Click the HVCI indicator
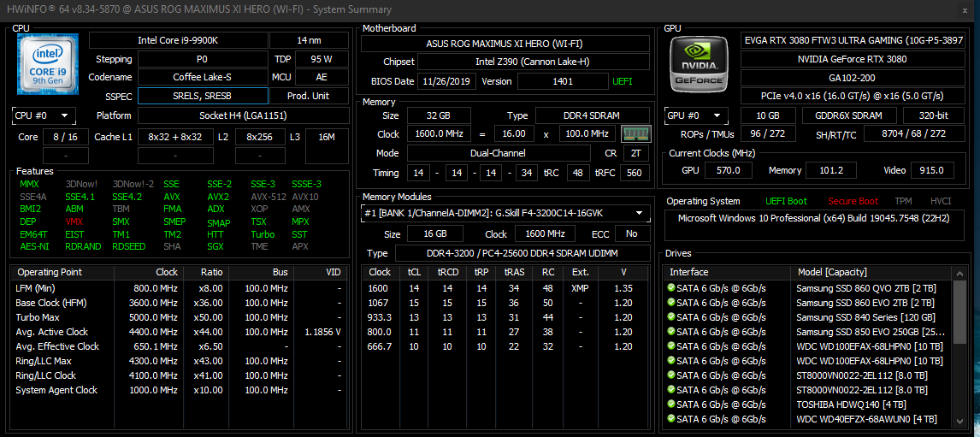The height and width of the screenshot is (437, 980). [x=942, y=201]
